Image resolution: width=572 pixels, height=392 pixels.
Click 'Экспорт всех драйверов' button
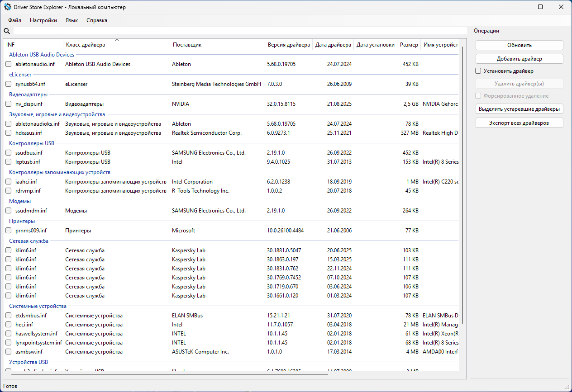coord(519,123)
